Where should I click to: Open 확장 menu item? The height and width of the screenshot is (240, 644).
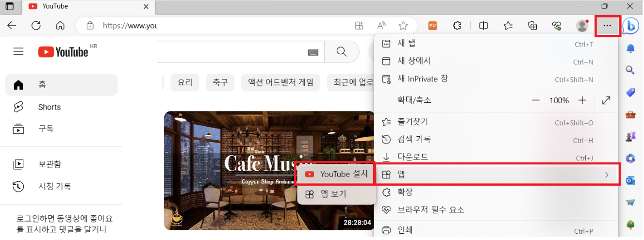coord(496,192)
